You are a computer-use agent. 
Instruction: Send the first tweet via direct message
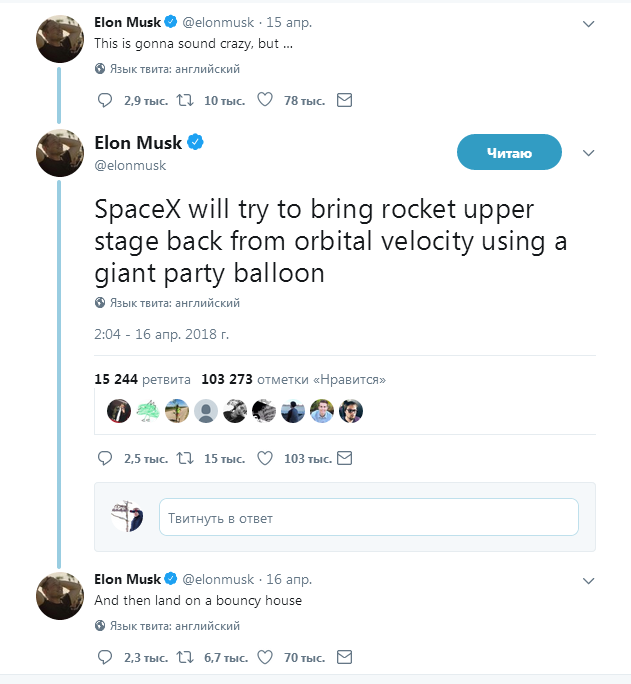tap(344, 100)
